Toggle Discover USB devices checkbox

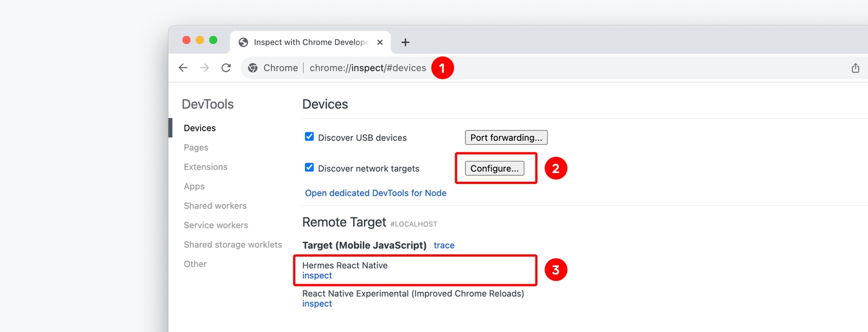(309, 137)
